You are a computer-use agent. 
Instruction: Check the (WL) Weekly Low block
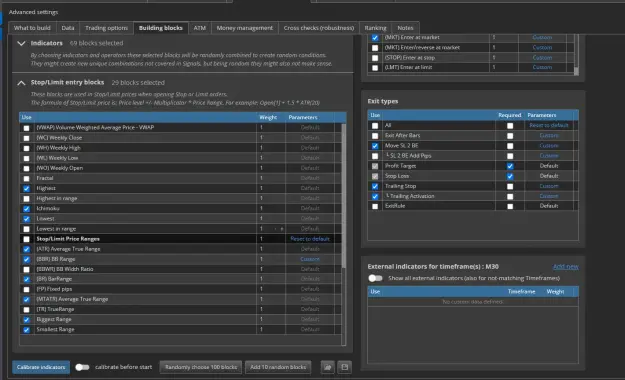click(x=26, y=158)
